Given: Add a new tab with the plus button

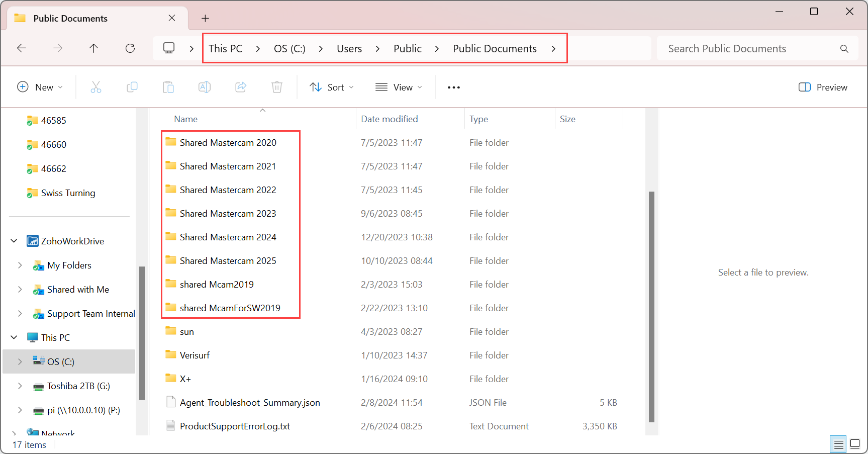Looking at the screenshot, I should pos(205,19).
